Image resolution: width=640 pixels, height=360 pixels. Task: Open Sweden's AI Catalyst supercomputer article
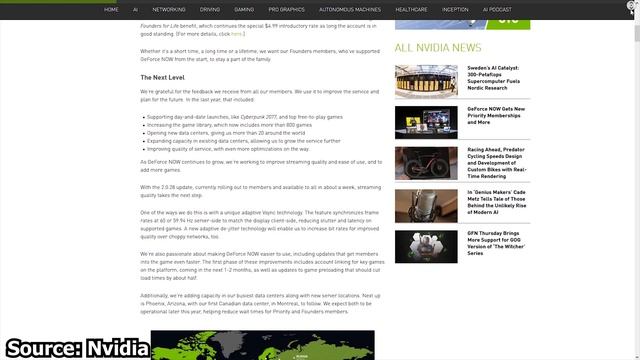coord(494,78)
